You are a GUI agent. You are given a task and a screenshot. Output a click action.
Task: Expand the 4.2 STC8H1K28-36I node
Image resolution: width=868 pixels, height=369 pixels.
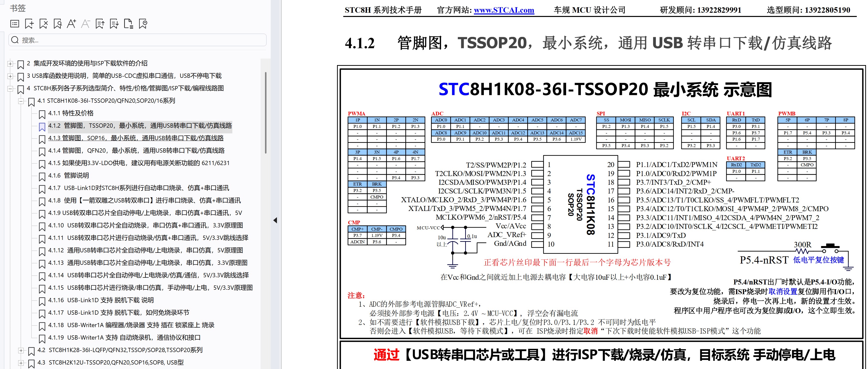[21, 351]
